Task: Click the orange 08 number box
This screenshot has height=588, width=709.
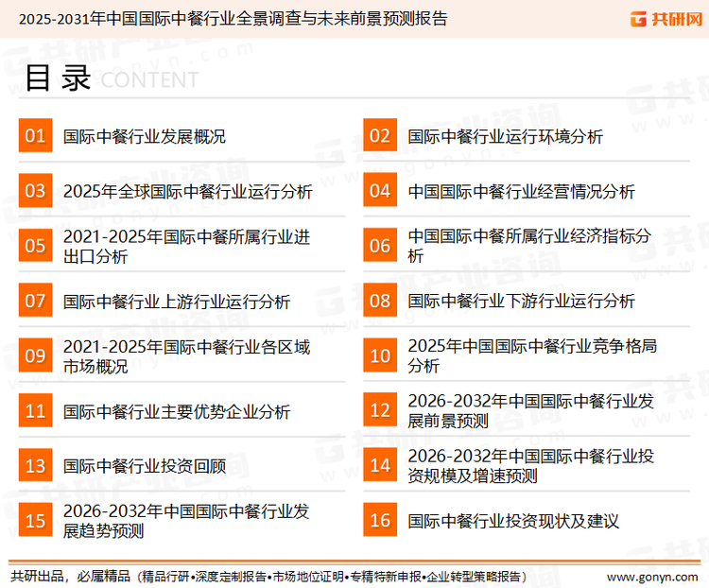Action: [380, 301]
